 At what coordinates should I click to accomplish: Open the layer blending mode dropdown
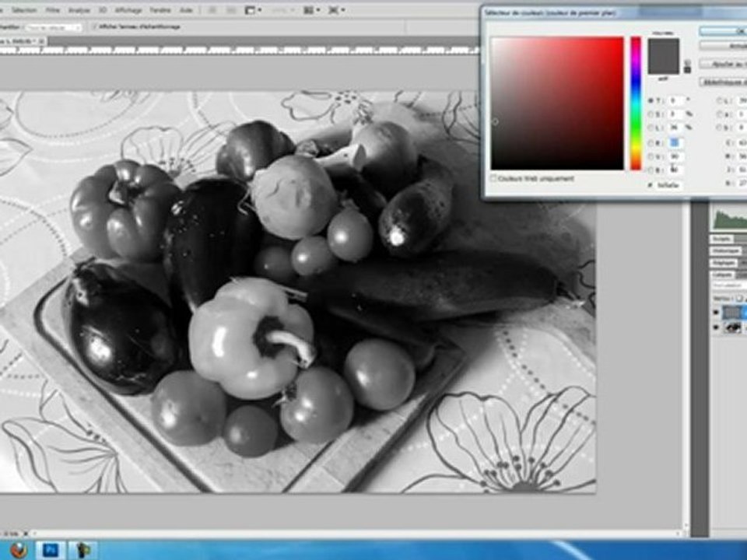click(x=729, y=285)
